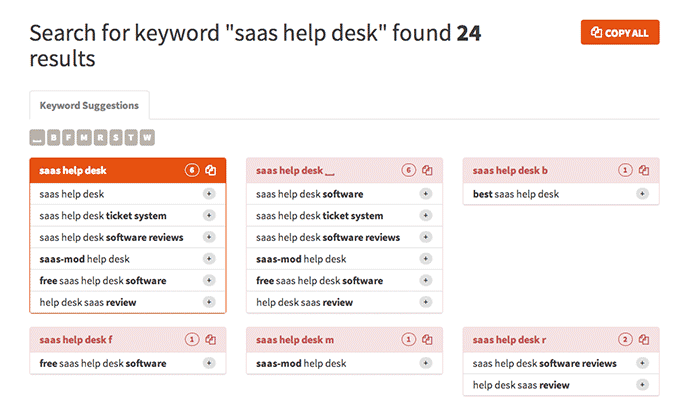Add 'free saas help desk software' in underscore card
This screenshot has height=420, width=690.
(426, 280)
